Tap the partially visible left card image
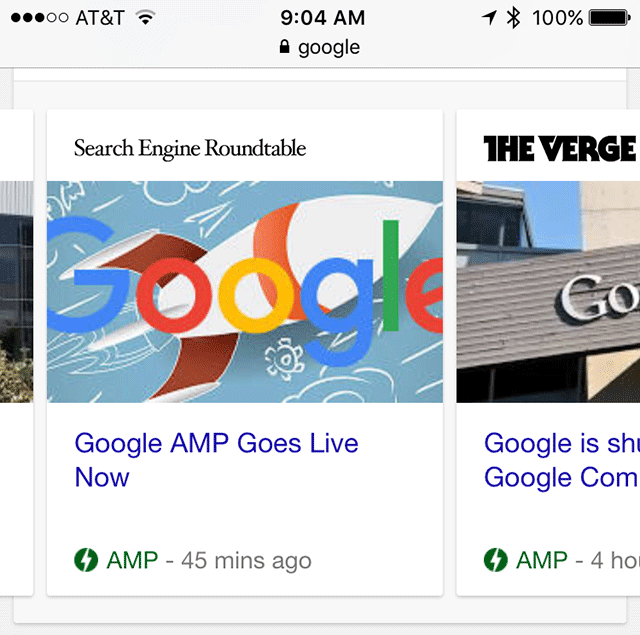The height and width of the screenshot is (635, 640). coord(16,291)
